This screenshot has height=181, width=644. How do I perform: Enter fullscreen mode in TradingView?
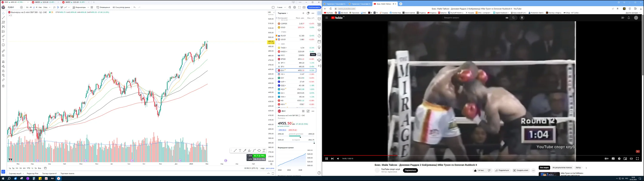(299, 8)
